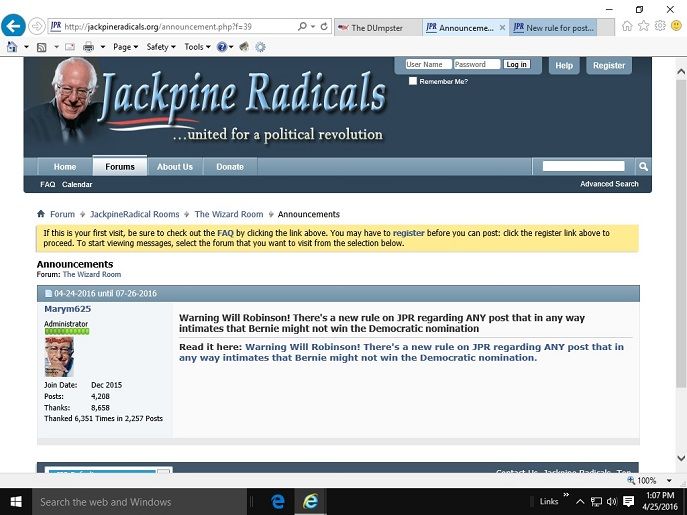Go back with the blue Back arrow

(x=14, y=26)
